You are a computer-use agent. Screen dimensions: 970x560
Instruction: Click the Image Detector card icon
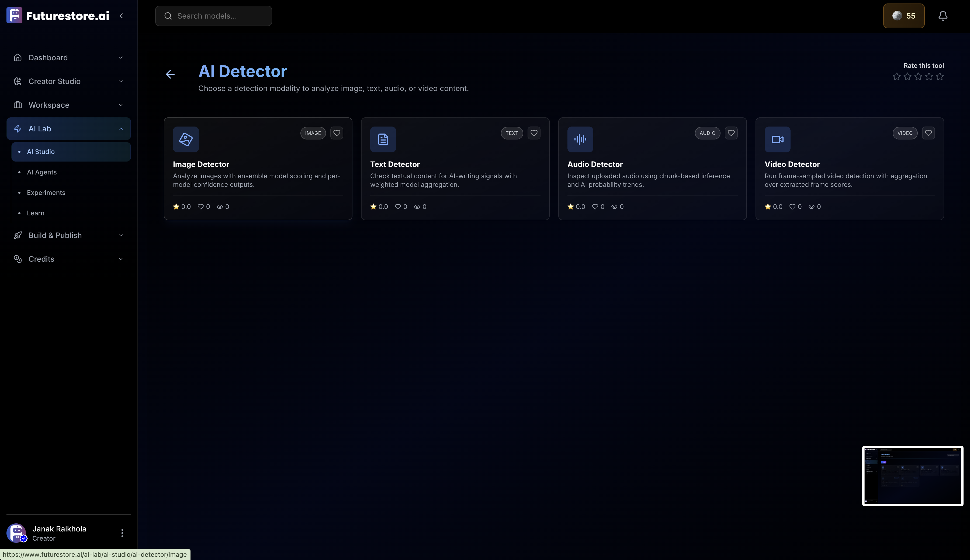tap(186, 139)
